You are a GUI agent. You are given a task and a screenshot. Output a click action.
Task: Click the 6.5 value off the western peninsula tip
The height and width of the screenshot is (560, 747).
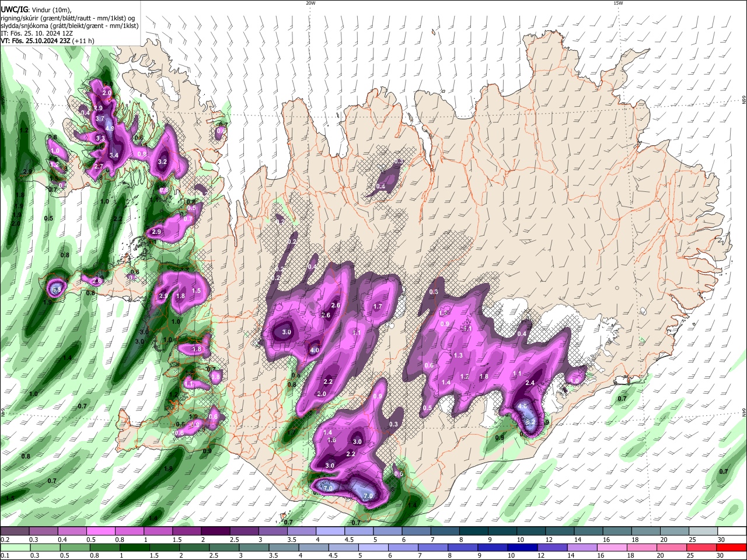click(57, 289)
